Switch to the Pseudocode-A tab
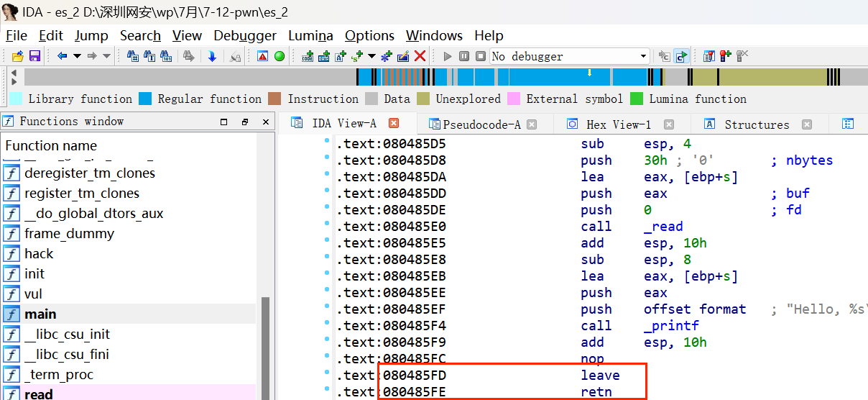 point(481,124)
